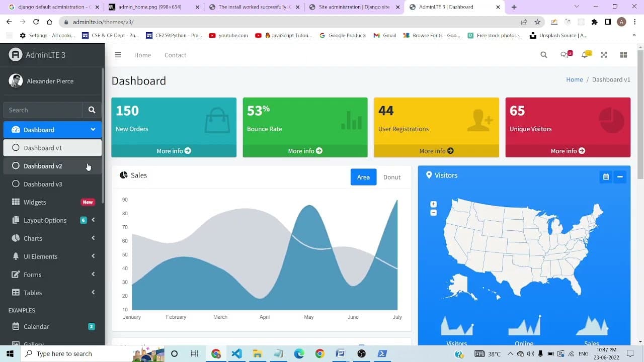
Task: Click More info on New Orders card
Action: pos(174,151)
